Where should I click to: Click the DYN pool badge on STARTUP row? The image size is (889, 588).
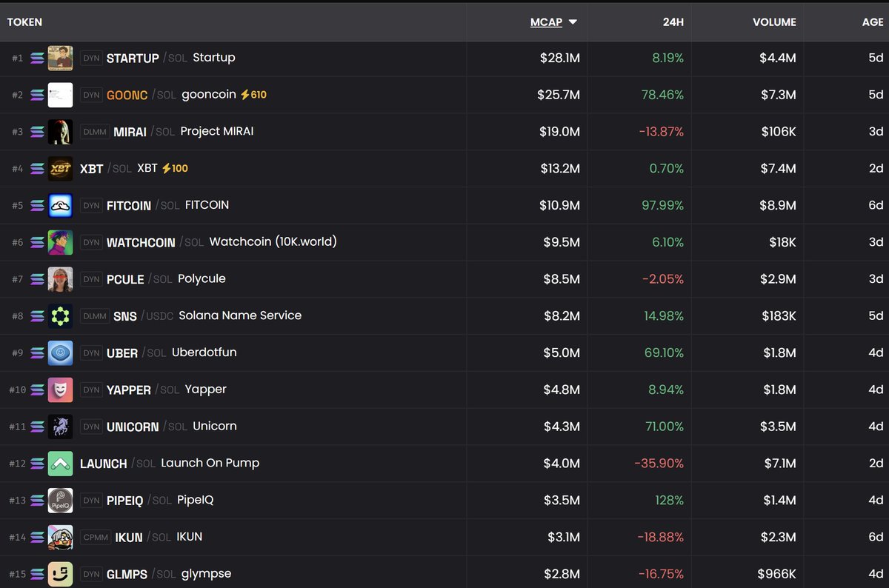point(91,58)
